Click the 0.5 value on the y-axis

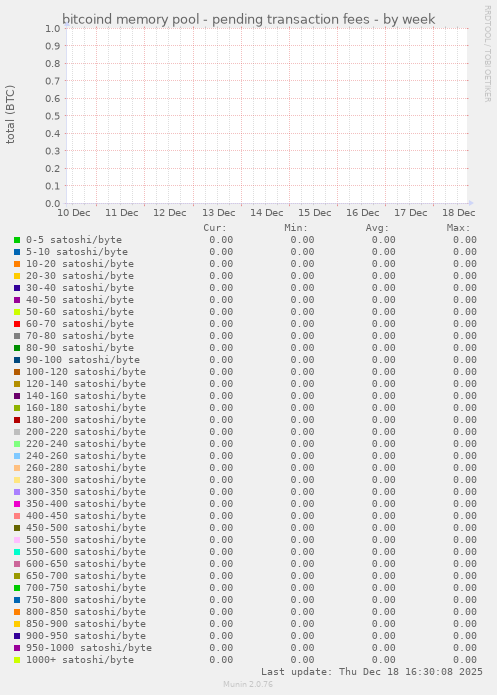(53, 116)
